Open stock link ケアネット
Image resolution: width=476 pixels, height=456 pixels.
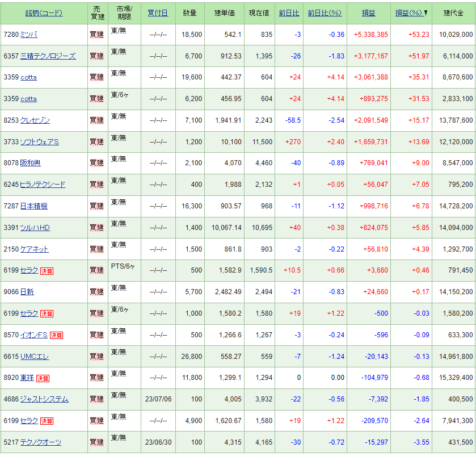[34, 249]
